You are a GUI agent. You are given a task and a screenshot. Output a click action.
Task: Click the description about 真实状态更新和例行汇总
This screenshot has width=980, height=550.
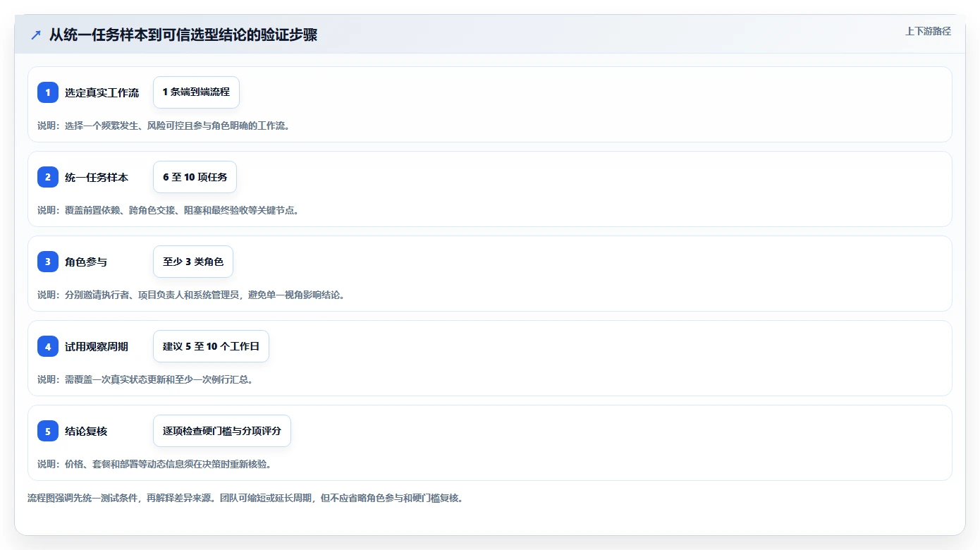point(145,379)
